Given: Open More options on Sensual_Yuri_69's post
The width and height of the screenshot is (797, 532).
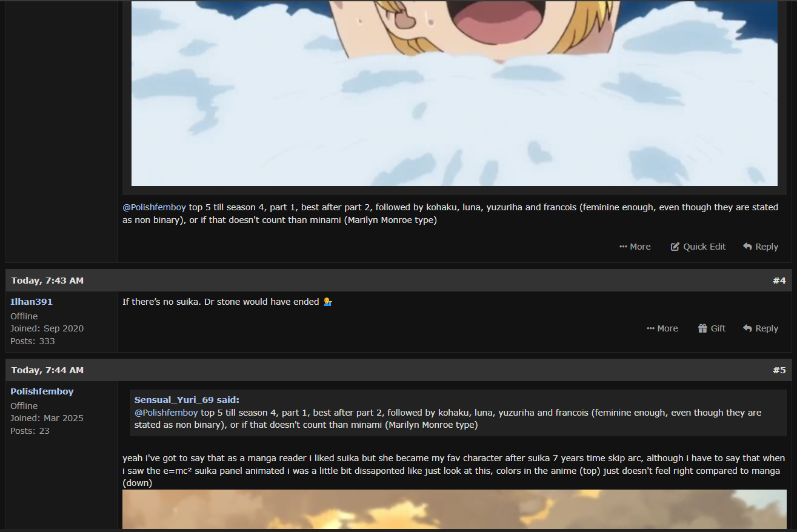Looking at the screenshot, I should (635, 247).
